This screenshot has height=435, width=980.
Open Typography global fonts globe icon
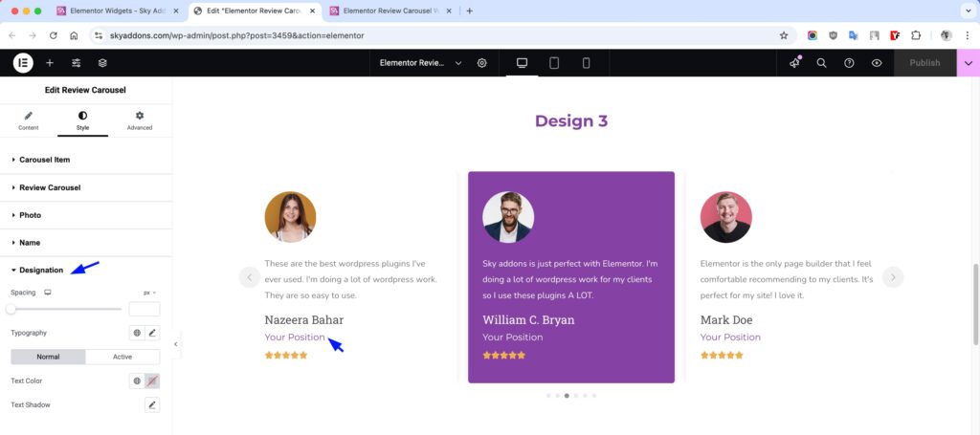click(x=137, y=333)
